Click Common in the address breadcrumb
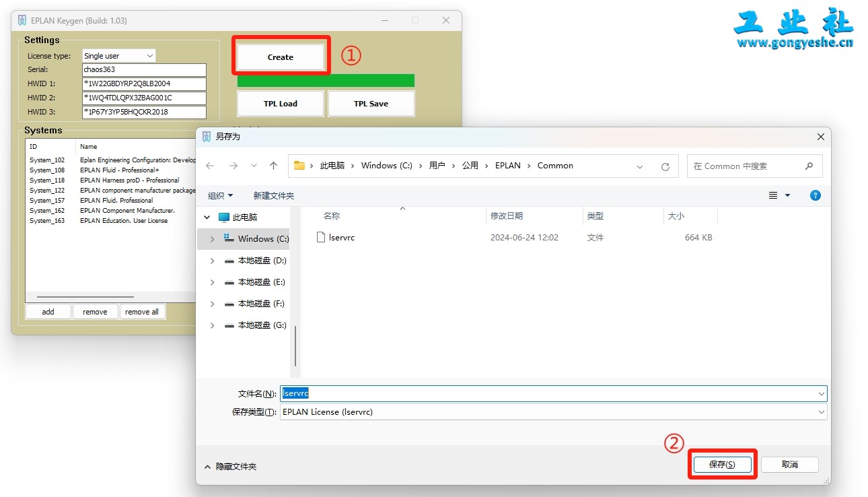Viewport: 868px width, 497px height. pyautogui.click(x=556, y=166)
